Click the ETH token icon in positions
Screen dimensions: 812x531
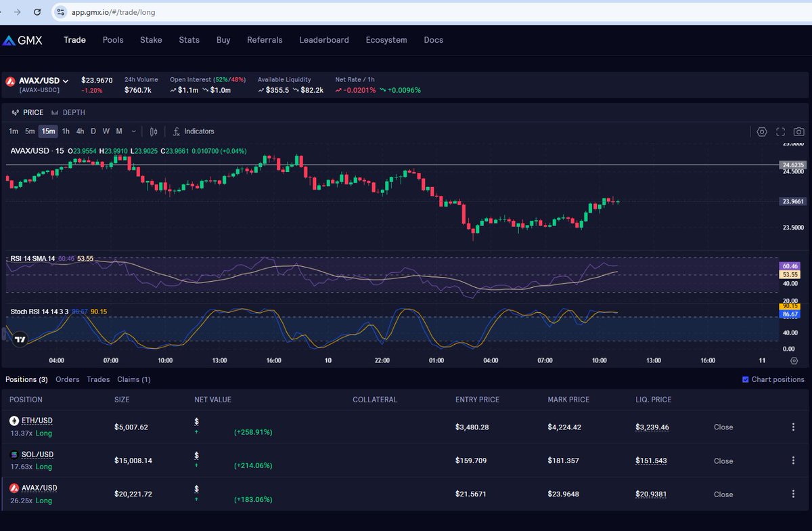[14, 421]
